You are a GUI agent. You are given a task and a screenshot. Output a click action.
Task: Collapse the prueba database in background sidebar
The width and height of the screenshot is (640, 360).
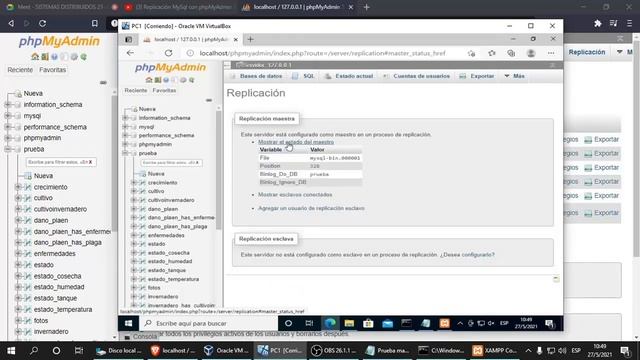[x=8, y=149]
